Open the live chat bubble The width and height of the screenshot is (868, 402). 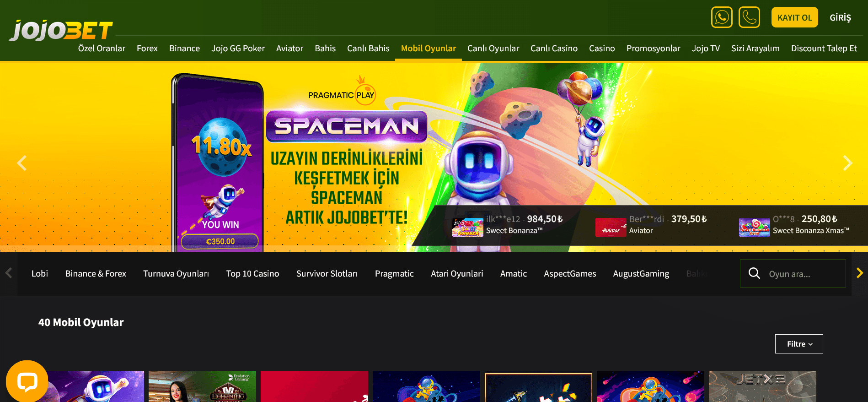27,381
